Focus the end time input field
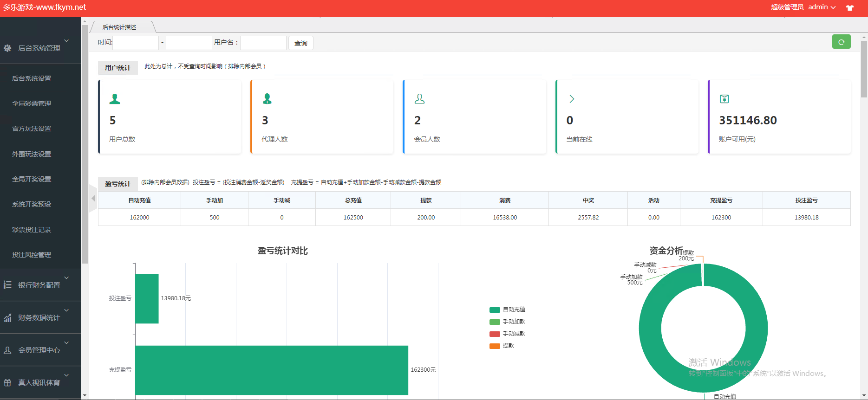 (x=189, y=43)
